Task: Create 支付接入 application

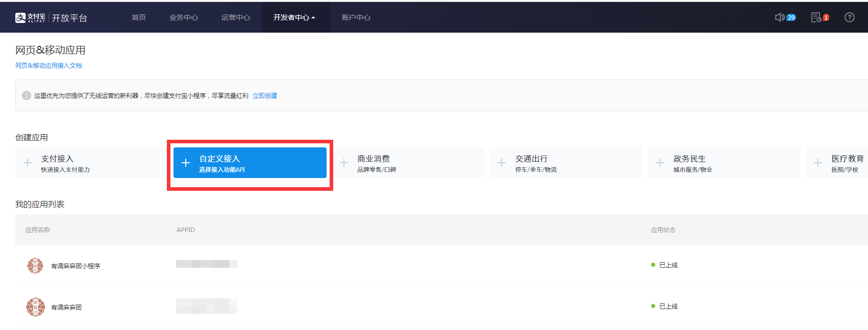Action: click(91, 163)
